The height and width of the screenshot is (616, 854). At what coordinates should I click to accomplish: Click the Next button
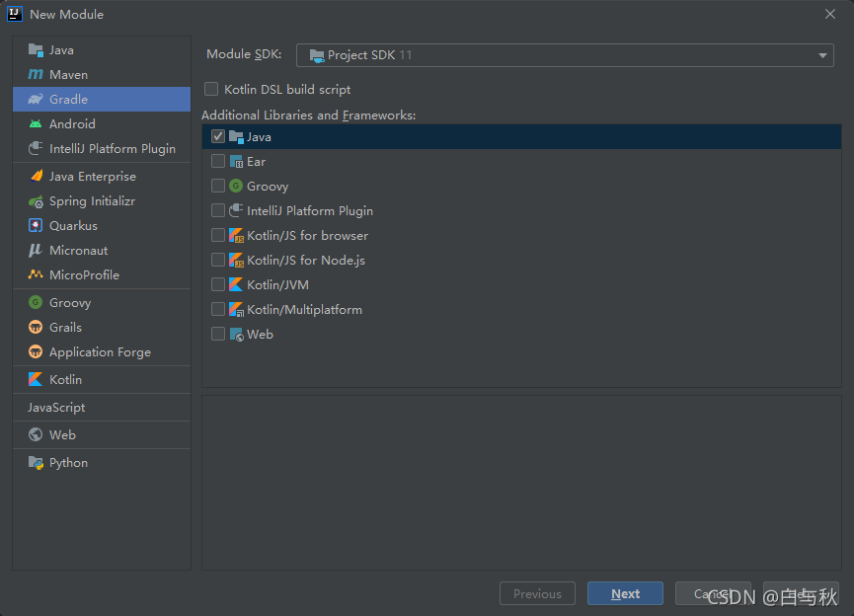[x=625, y=593]
